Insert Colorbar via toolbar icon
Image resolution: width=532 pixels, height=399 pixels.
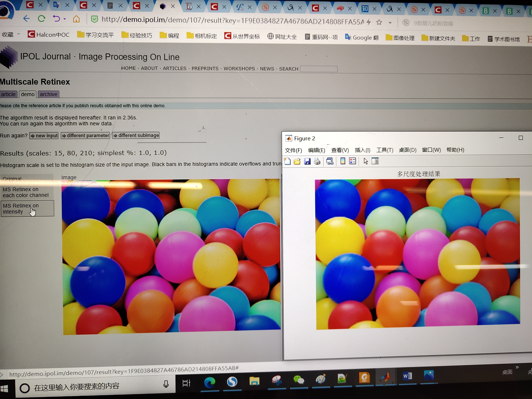(x=343, y=161)
